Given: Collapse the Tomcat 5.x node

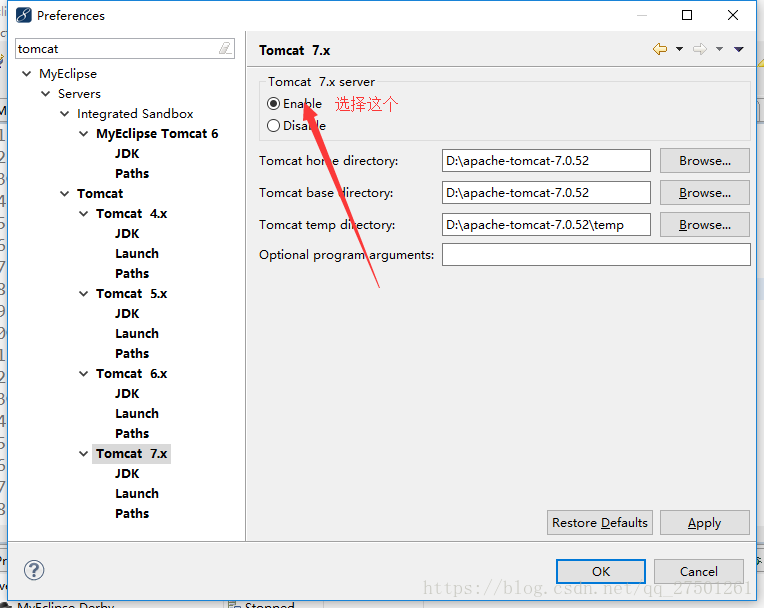Looking at the screenshot, I should tap(84, 293).
